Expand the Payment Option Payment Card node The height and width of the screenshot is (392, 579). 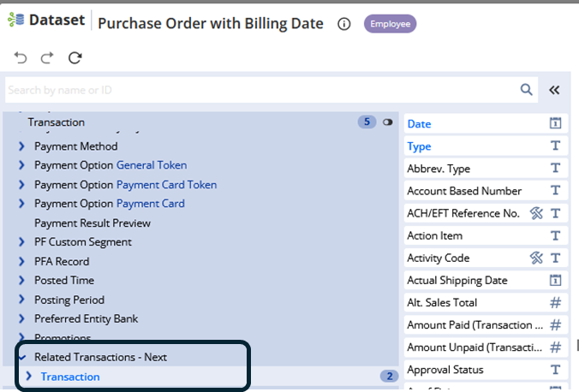[x=21, y=204]
